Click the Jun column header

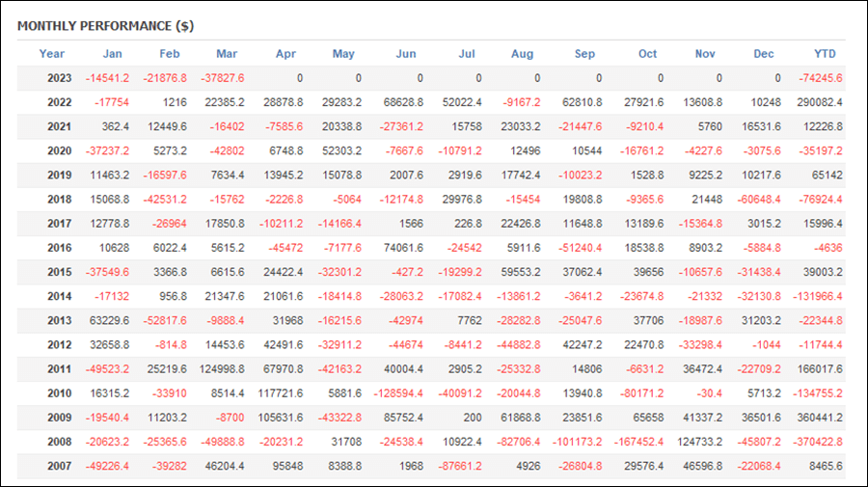[x=406, y=54]
